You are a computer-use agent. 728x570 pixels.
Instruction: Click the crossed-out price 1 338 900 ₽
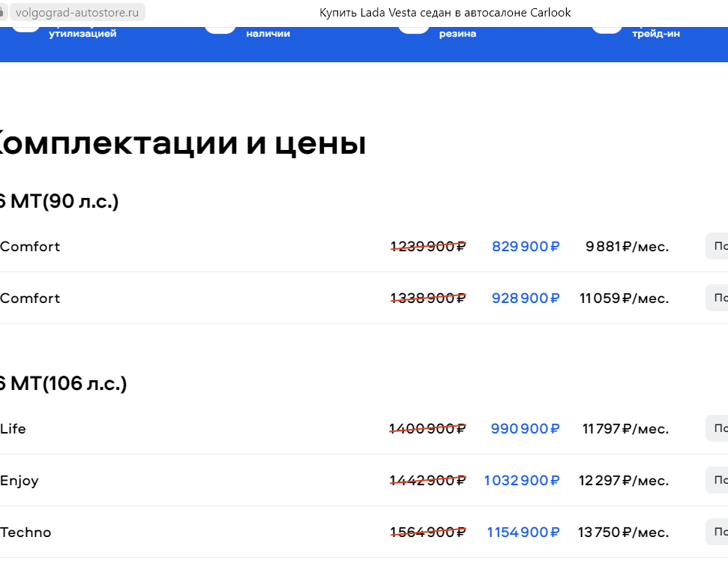pyautogui.click(x=428, y=298)
